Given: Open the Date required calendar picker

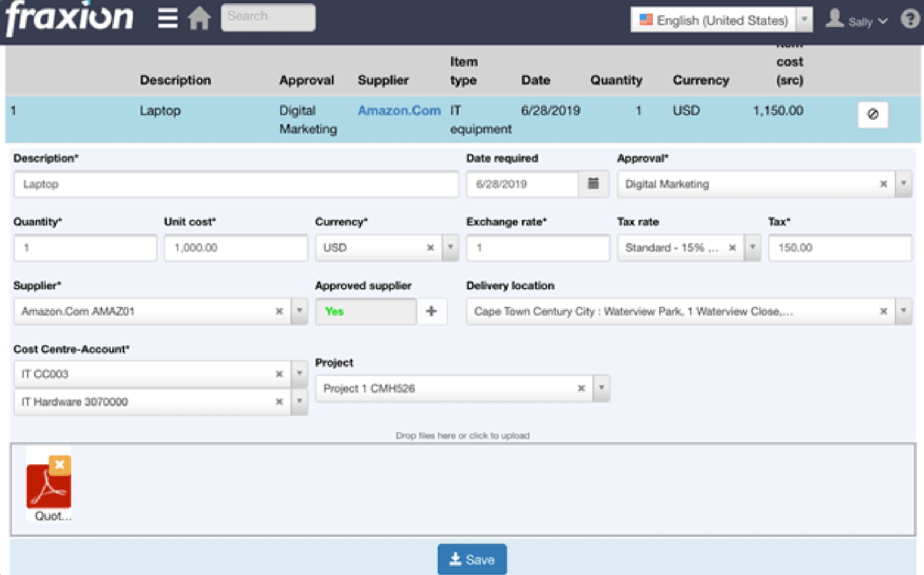Looking at the screenshot, I should (593, 184).
